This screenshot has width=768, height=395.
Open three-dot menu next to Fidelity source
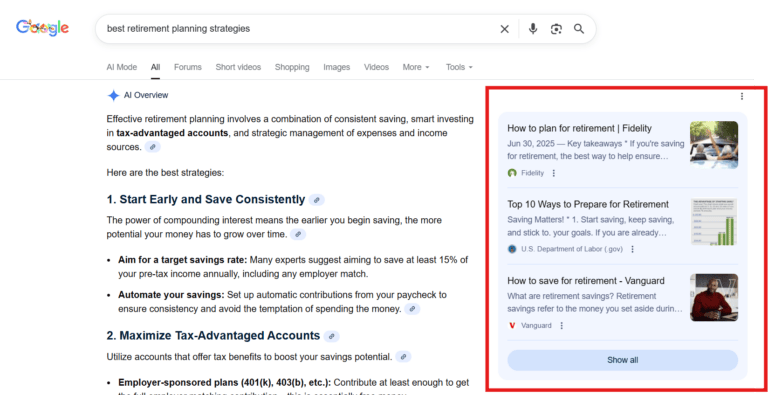point(553,173)
